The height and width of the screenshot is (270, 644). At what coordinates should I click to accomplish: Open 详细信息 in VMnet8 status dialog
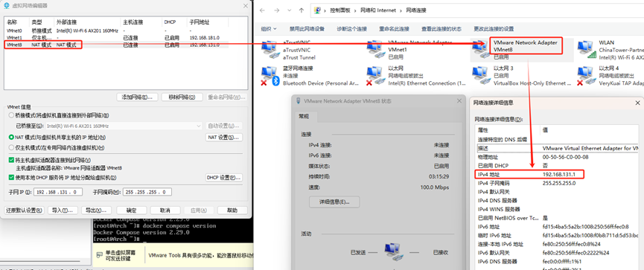click(334, 202)
